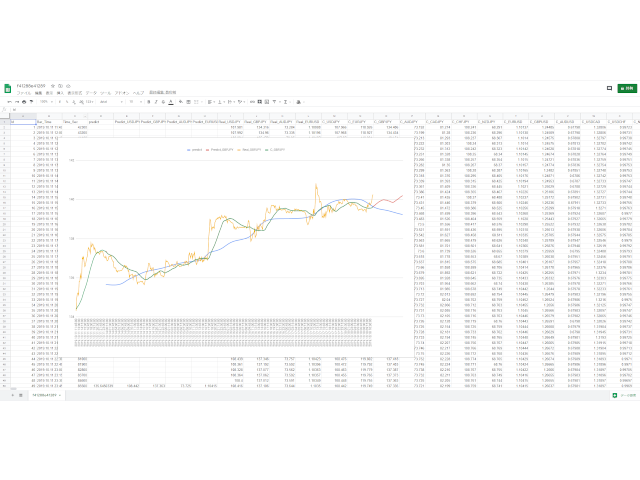Click the insert chart icon

(267, 102)
